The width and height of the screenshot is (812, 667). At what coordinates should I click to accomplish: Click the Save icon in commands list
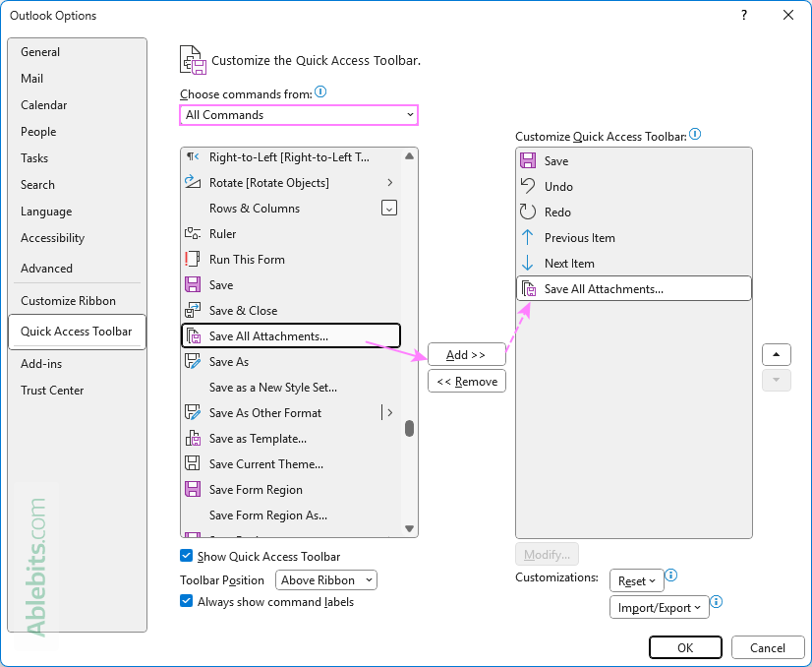tap(193, 284)
